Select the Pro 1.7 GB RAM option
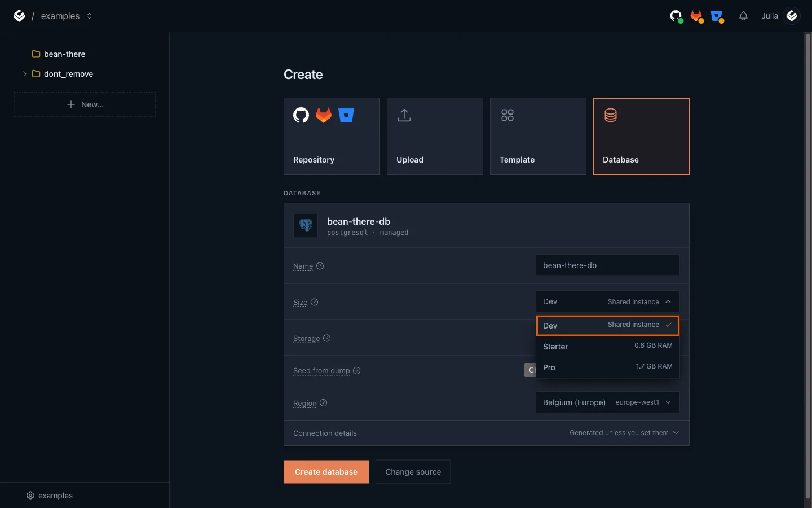This screenshot has height=508, width=812. (607, 367)
